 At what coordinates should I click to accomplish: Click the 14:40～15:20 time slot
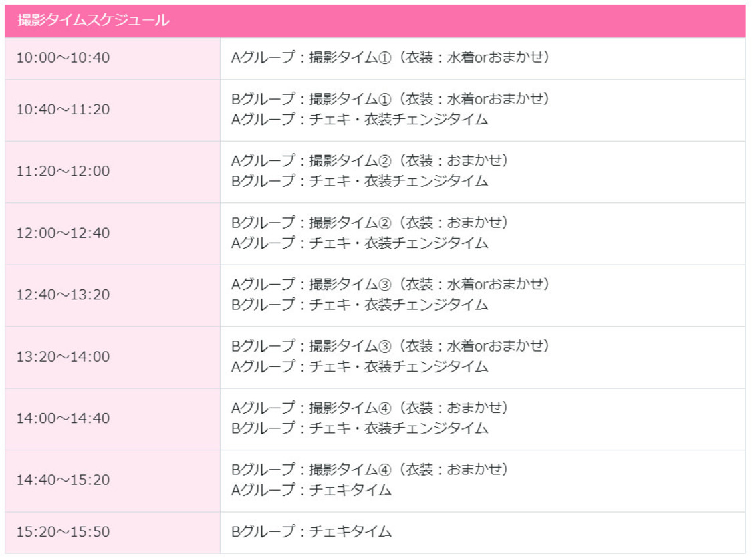pyautogui.click(x=64, y=480)
